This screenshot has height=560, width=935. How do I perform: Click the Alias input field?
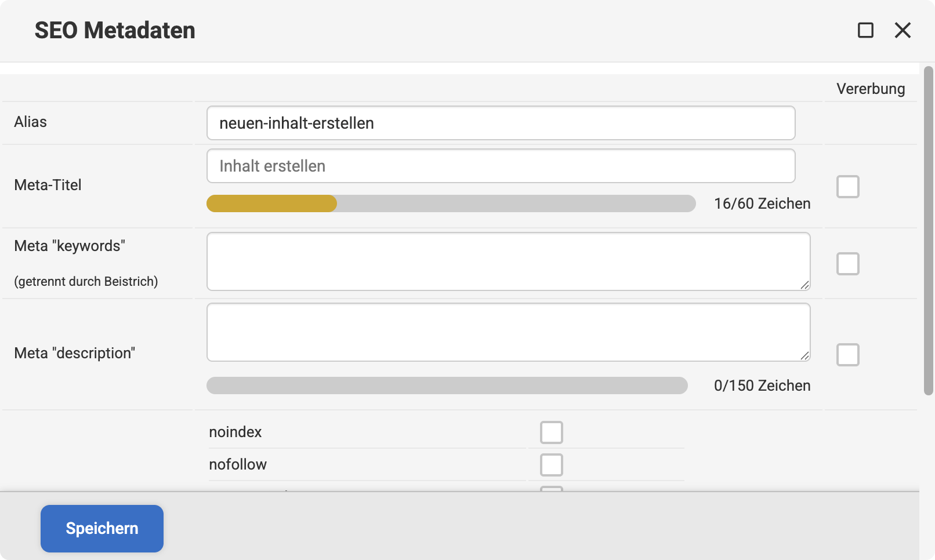(501, 123)
